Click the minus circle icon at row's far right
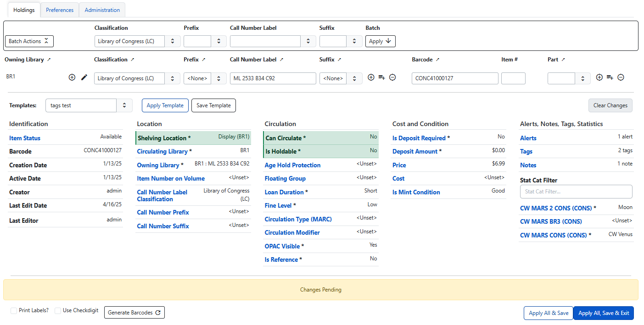Image resolution: width=644 pixels, height=325 pixels. [x=621, y=77]
